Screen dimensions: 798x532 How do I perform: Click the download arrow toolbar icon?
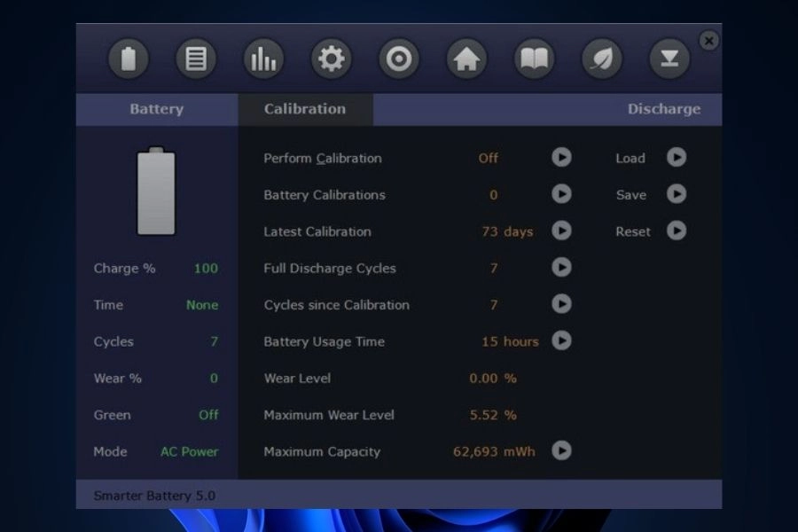(669, 59)
